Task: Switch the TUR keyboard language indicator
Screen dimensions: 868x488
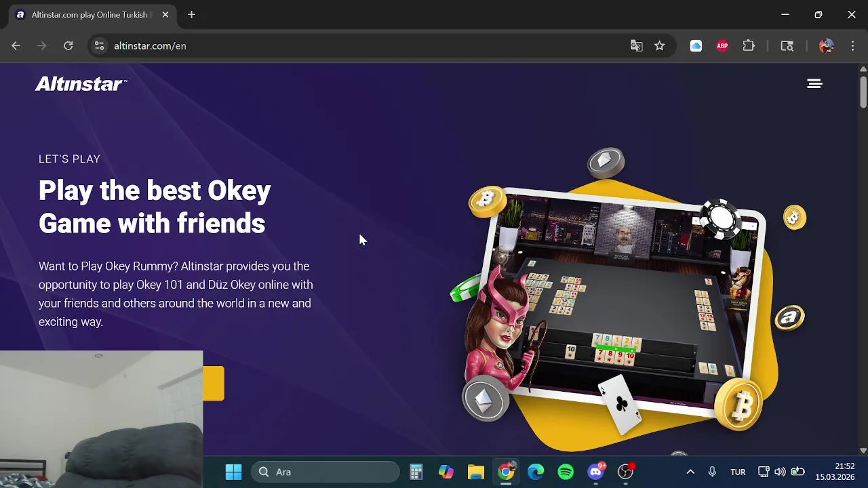Action: [x=738, y=472]
